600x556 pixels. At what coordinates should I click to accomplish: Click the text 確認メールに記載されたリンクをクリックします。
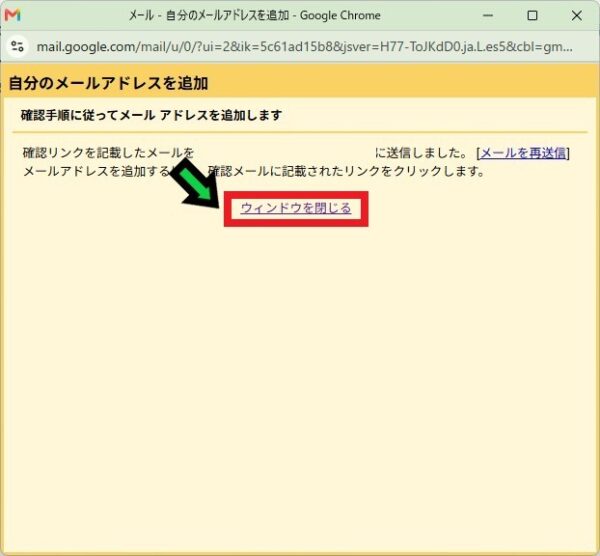[347, 171]
